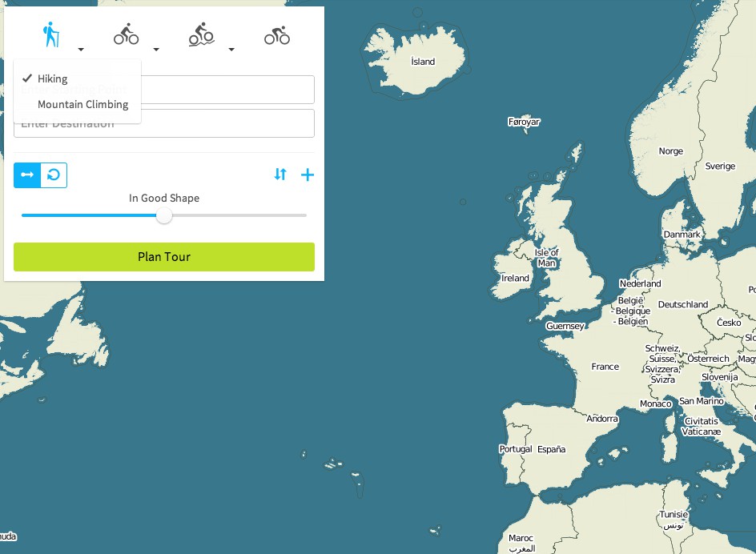Image resolution: width=756 pixels, height=554 pixels.
Task: Click the Ísland label on the map
Action: [423, 62]
